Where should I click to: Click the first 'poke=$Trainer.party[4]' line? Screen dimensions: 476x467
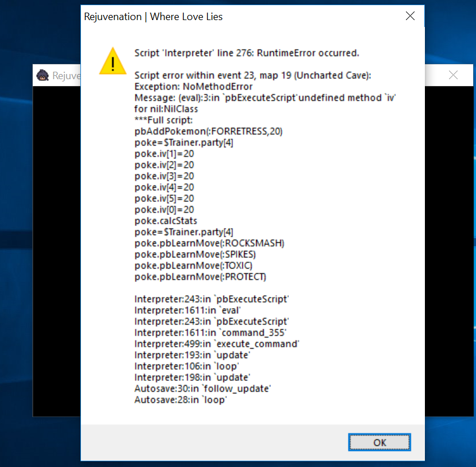click(184, 142)
